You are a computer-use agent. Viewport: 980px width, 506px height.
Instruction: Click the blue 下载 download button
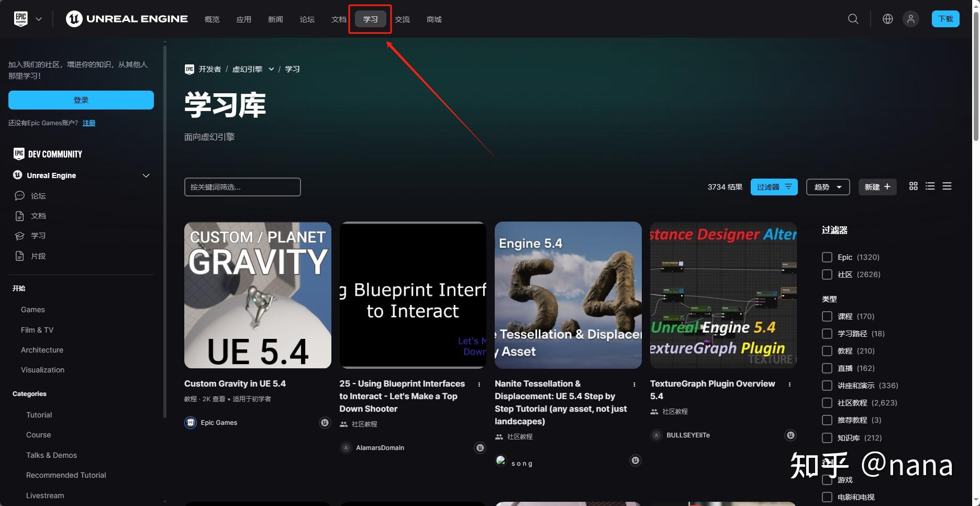pyautogui.click(x=945, y=19)
